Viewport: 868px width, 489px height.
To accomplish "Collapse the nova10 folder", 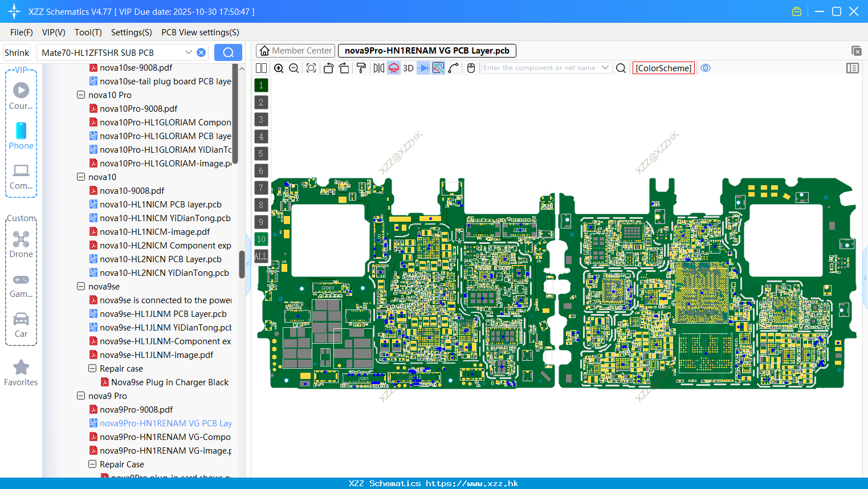I will click(x=81, y=177).
